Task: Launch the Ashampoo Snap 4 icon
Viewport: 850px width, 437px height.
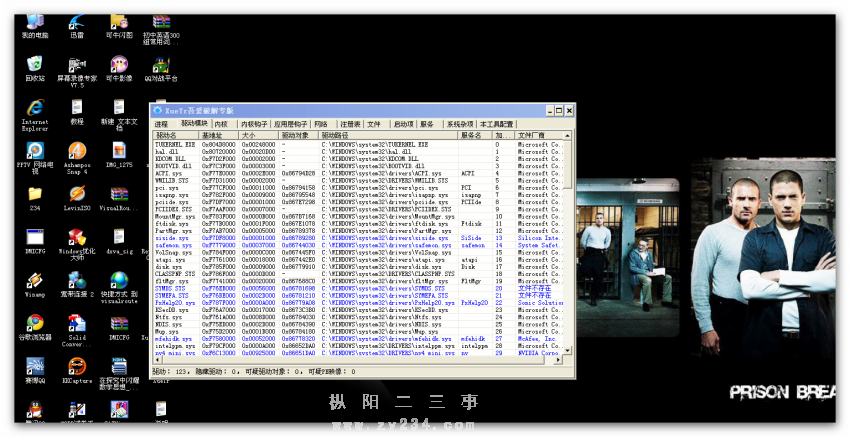Action: [x=77, y=158]
